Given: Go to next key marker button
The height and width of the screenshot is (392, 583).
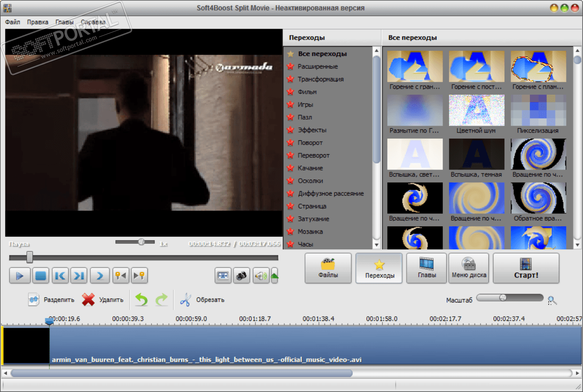Looking at the screenshot, I should point(139,276).
